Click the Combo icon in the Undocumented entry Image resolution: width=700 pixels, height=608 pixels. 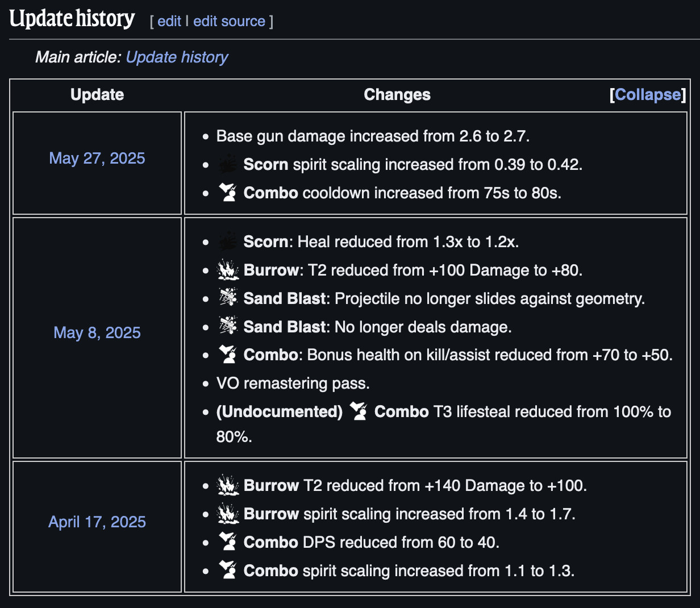click(359, 411)
